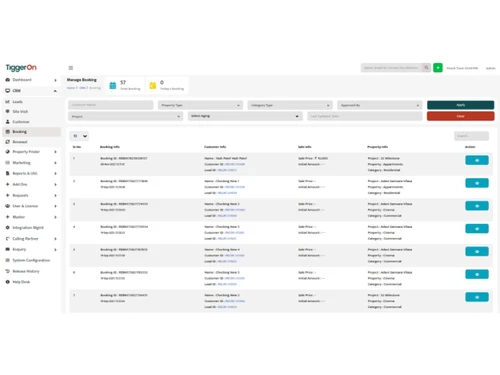Open the Project dropdown filter
The width and height of the screenshot is (500, 375).
coord(126,116)
